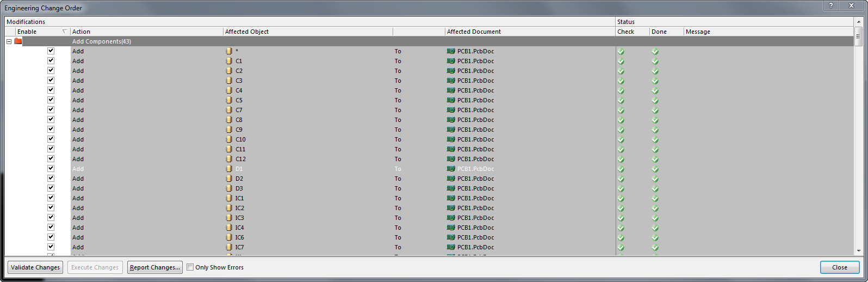The width and height of the screenshot is (868, 282).
Task: Select PCB1.PcbDoc text in the C9 row
Action: tap(476, 130)
